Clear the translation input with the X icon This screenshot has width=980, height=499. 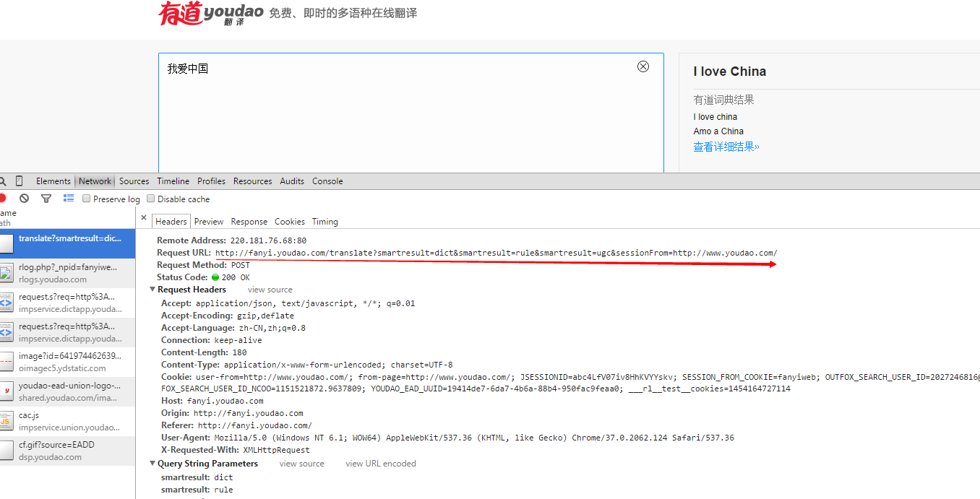(x=643, y=66)
